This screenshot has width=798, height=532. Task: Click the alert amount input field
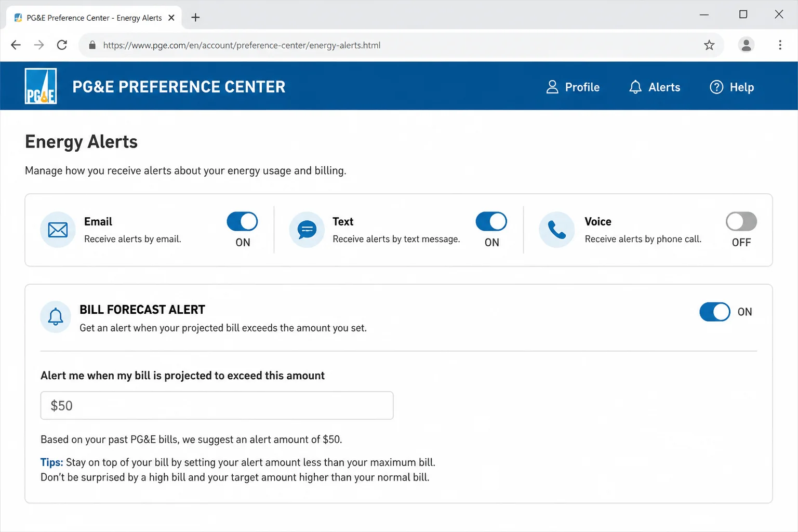217,405
